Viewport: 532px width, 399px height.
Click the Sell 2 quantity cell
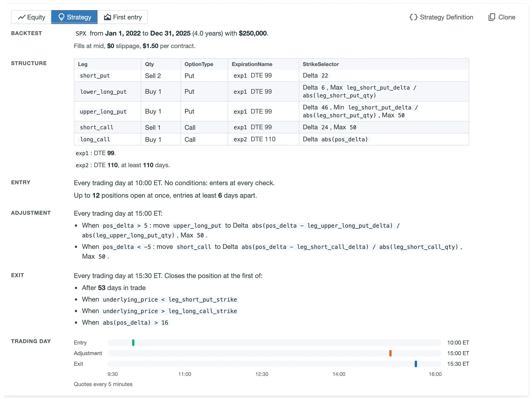tap(161, 76)
